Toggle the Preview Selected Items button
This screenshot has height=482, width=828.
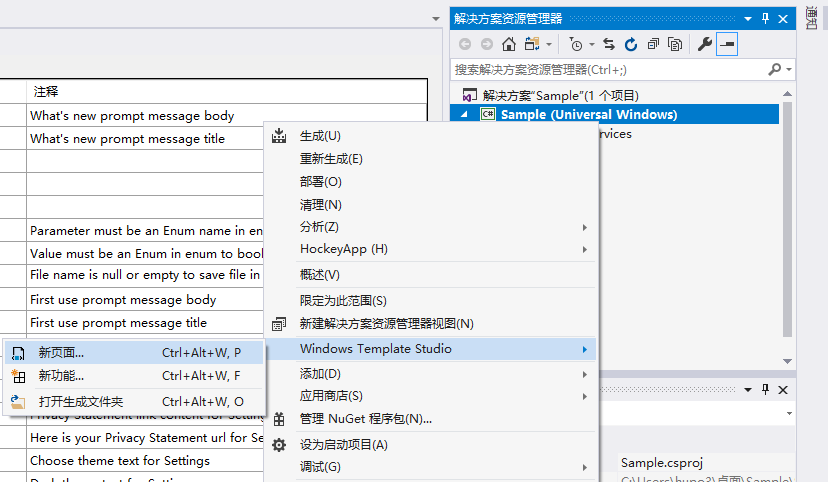tap(727, 44)
